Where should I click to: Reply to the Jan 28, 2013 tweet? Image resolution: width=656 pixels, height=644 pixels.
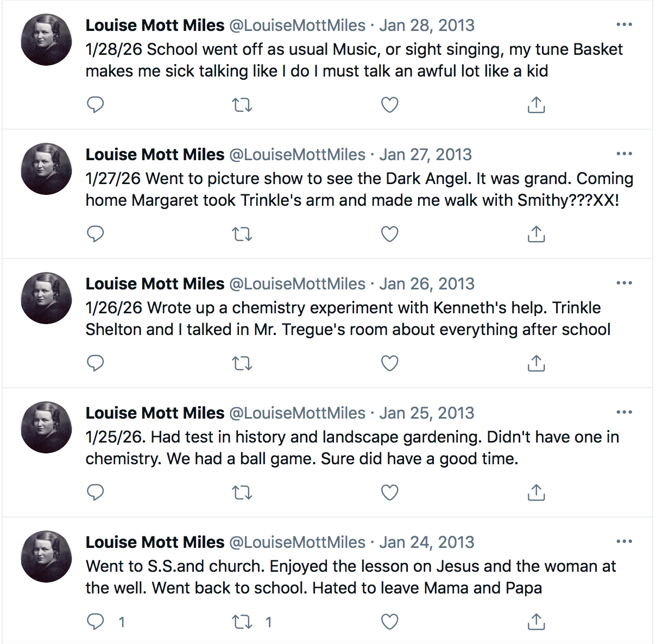point(96,104)
